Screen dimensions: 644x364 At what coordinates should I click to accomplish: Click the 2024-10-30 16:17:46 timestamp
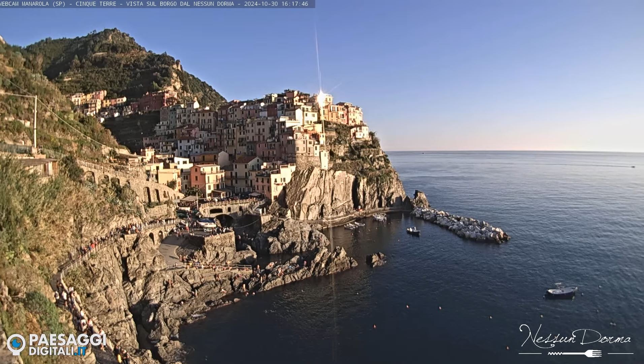tap(276, 4)
